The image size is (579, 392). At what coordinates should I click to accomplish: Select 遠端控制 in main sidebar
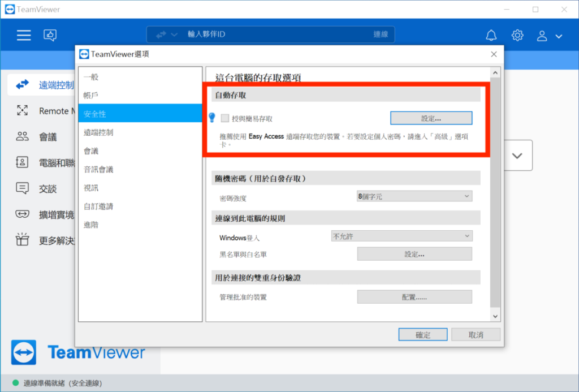[41, 85]
